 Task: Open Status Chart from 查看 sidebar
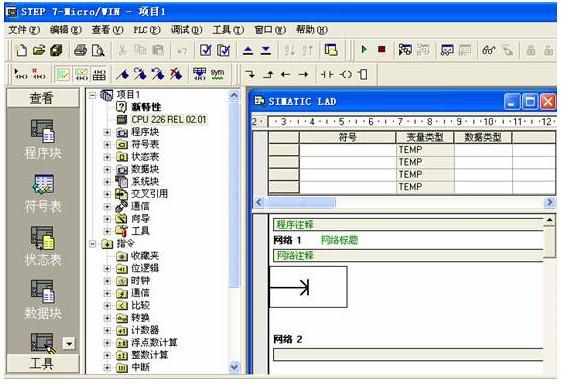(43, 246)
